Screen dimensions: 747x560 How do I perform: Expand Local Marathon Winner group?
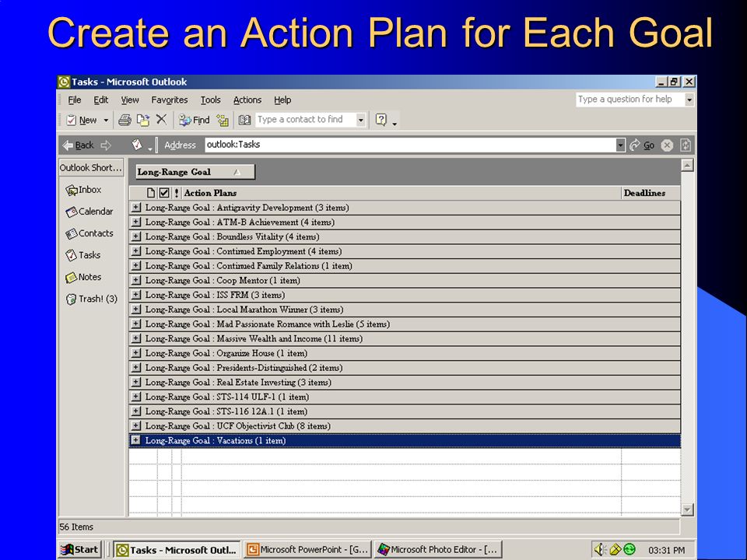click(136, 309)
